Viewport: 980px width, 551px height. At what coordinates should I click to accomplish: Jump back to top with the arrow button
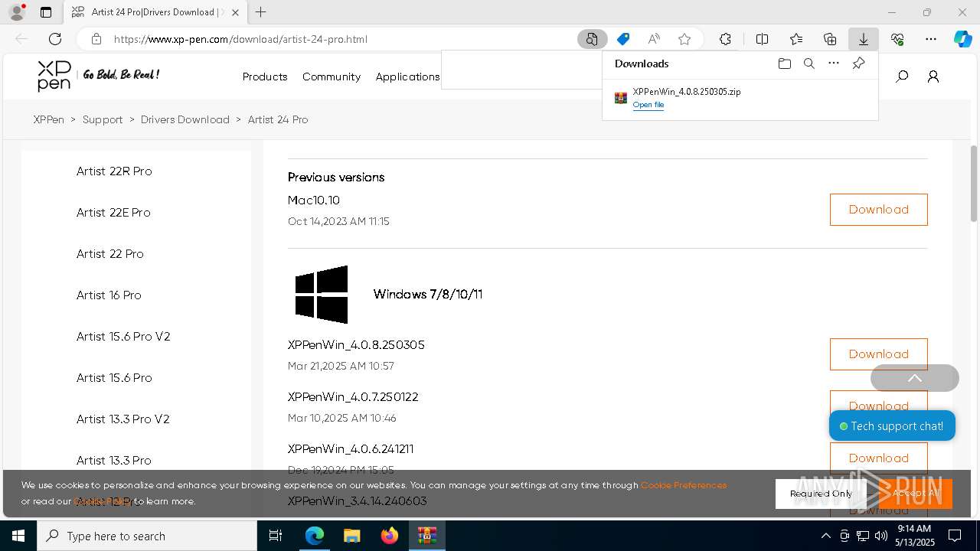(x=914, y=378)
